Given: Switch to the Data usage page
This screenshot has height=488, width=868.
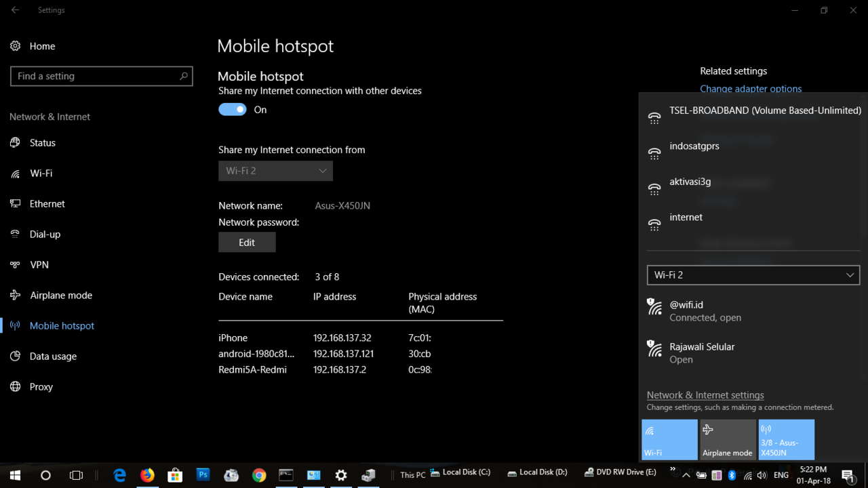Looking at the screenshot, I should (x=53, y=357).
